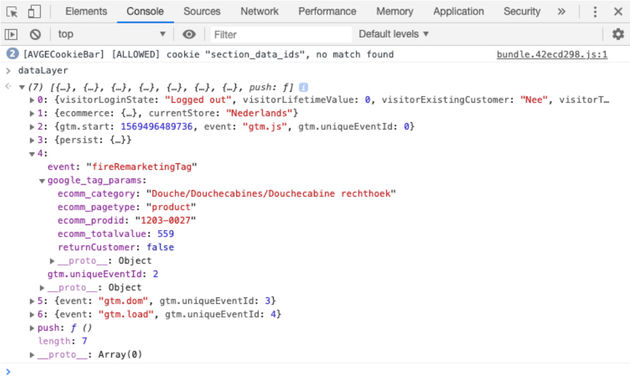Activate the inspect element picker icon
The image size is (630, 382).
[x=12, y=12]
